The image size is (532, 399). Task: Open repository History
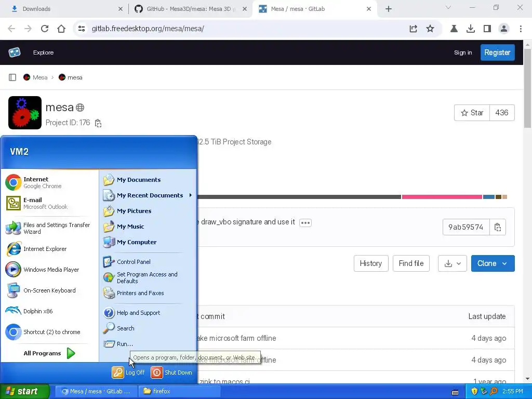pos(371,263)
